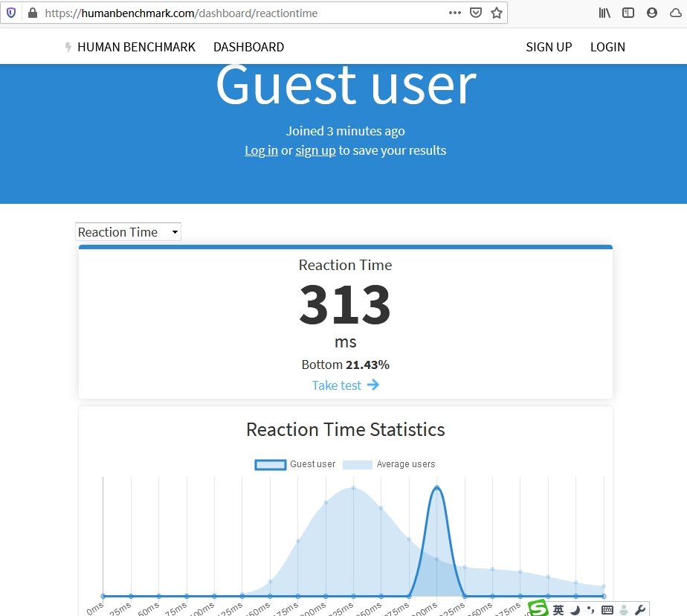Save page to Pocket icon
Image resolution: width=687 pixels, height=616 pixels.
[x=475, y=13]
